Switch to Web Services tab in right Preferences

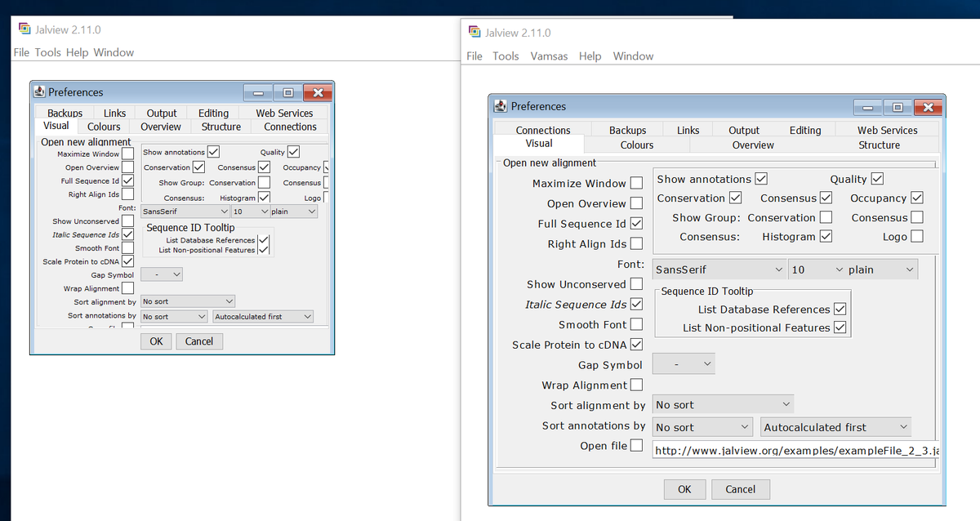point(887,130)
